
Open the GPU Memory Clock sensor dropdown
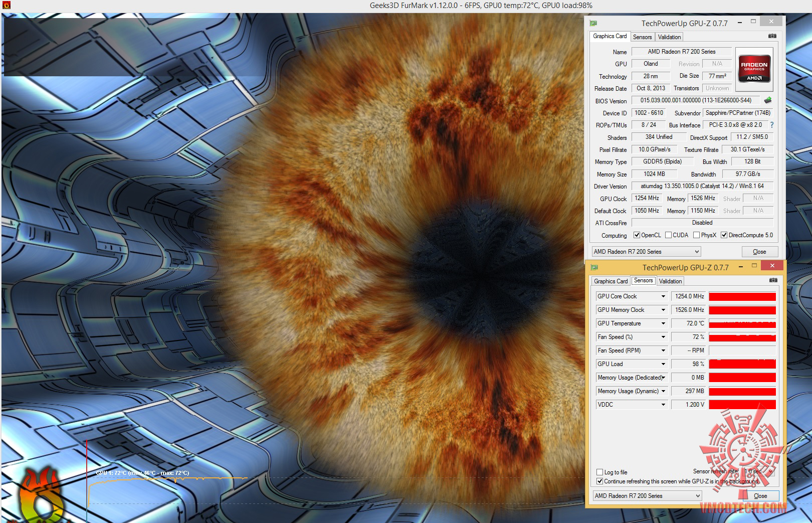point(663,310)
